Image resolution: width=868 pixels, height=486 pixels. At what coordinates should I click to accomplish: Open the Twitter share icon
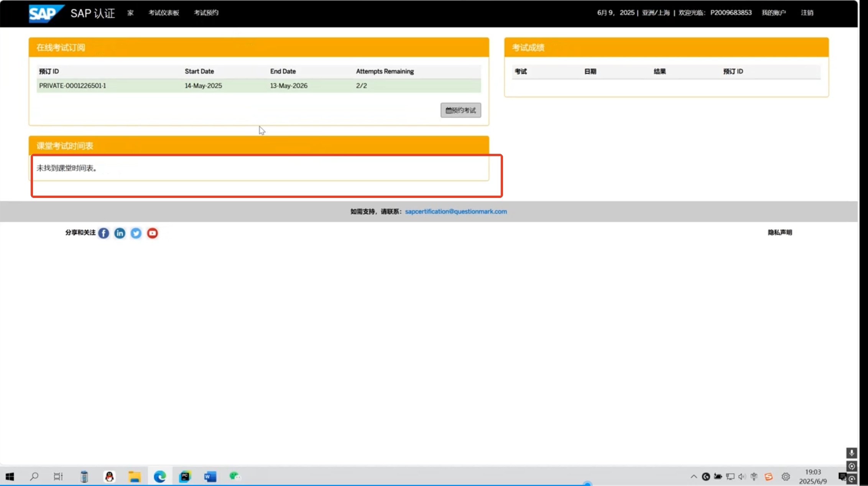point(136,233)
